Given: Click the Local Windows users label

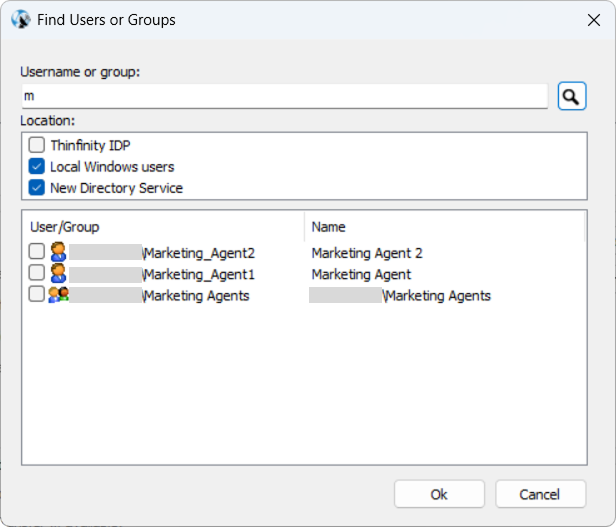Looking at the screenshot, I should [x=112, y=167].
